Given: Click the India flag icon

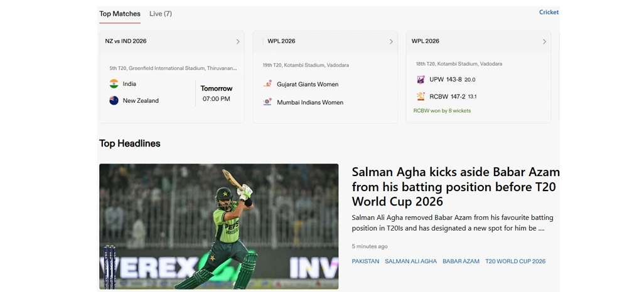Looking at the screenshot, I should [114, 84].
